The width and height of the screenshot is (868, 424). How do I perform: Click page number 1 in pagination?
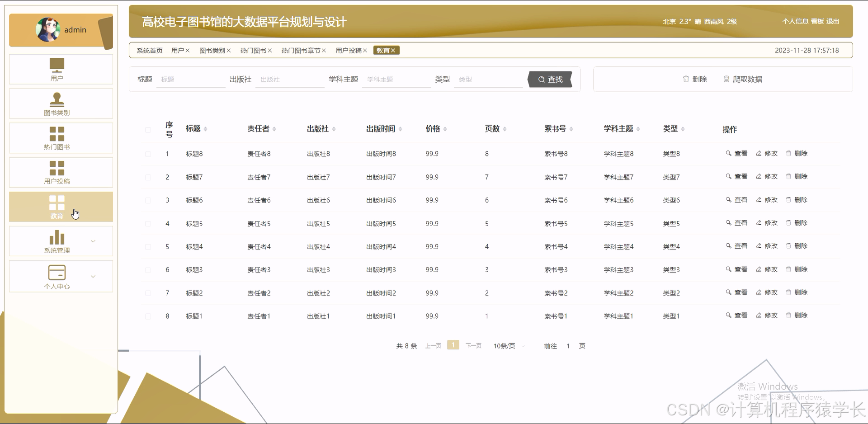(453, 345)
